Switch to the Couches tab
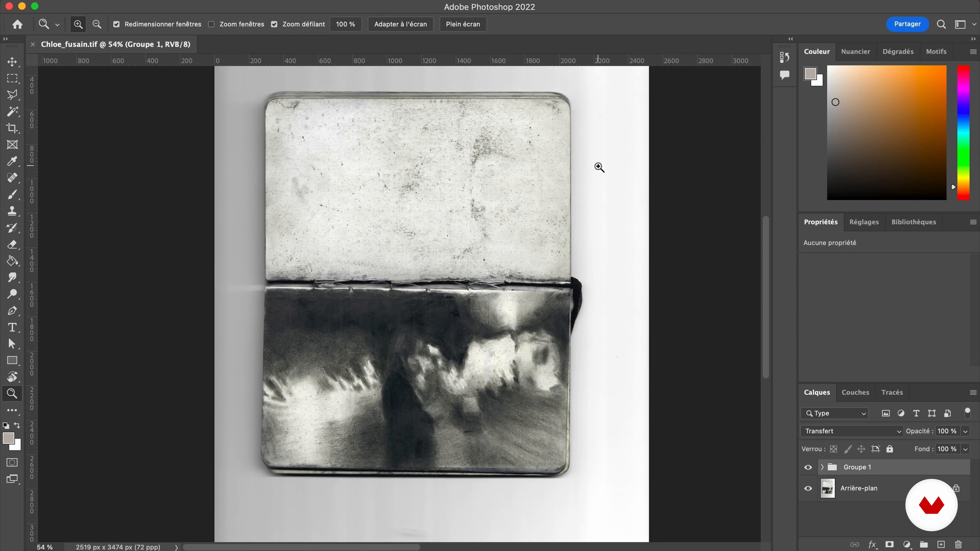Image resolution: width=980 pixels, height=551 pixels. coord(855,392)
